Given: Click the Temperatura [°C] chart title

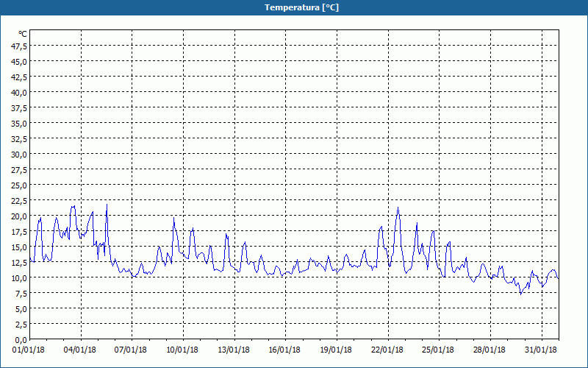Looking at the screenshot, I should pyautogui.click(x=301, y=7).
